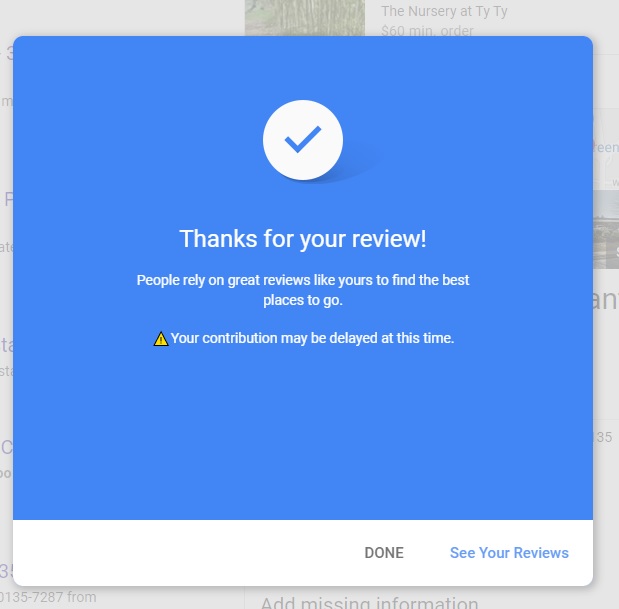
Task: Click the white checkmark circle icon
Action: click(x=303, y=140)
